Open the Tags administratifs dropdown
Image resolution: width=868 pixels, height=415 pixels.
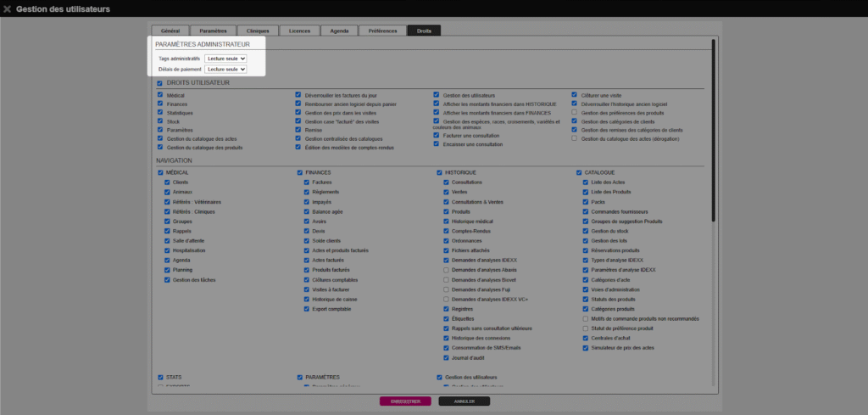click(225, 59)
